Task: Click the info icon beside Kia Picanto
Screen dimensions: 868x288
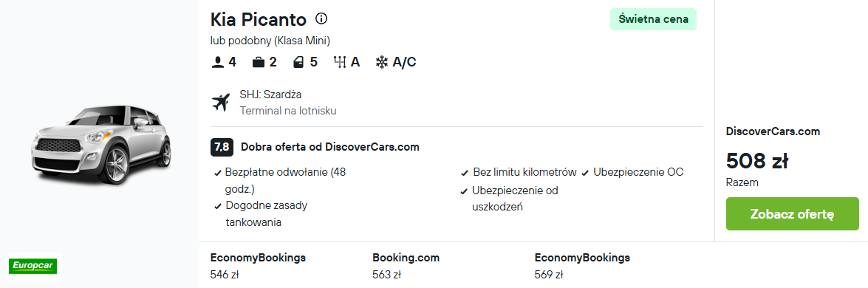Action: [x=321, y=19]
